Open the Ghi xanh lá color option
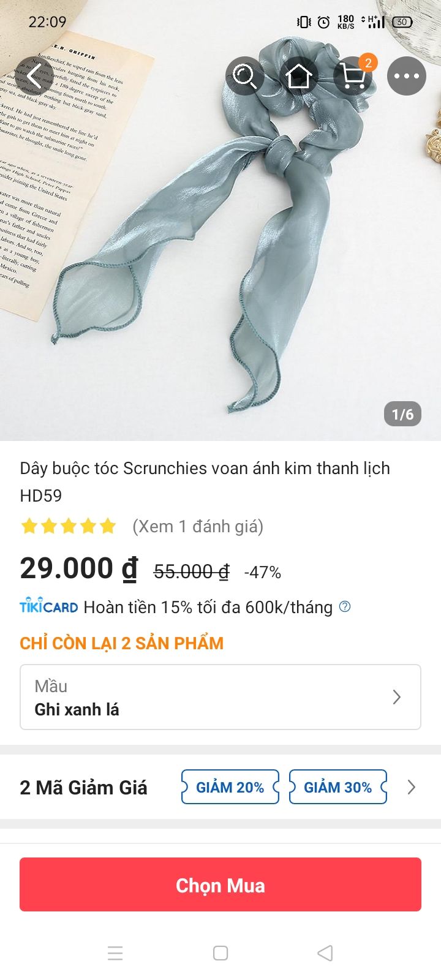441x980 pixels. [77, 709]
